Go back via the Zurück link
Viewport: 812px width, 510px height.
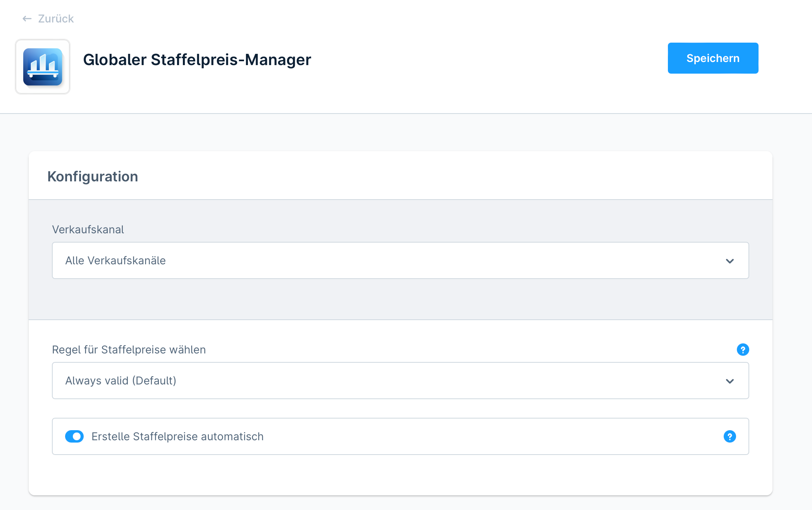(48, 19)
